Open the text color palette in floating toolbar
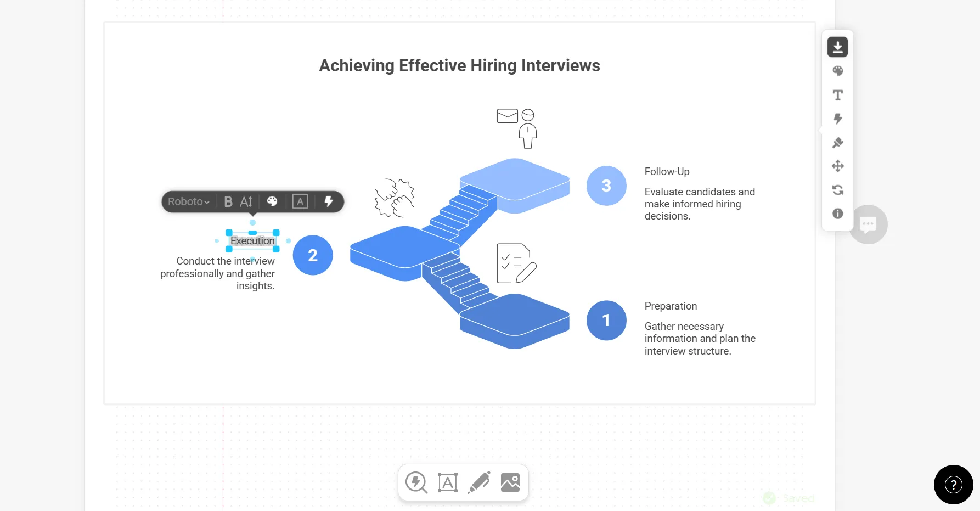The height and width of the screenshot is (511, 980). (272, 201)
